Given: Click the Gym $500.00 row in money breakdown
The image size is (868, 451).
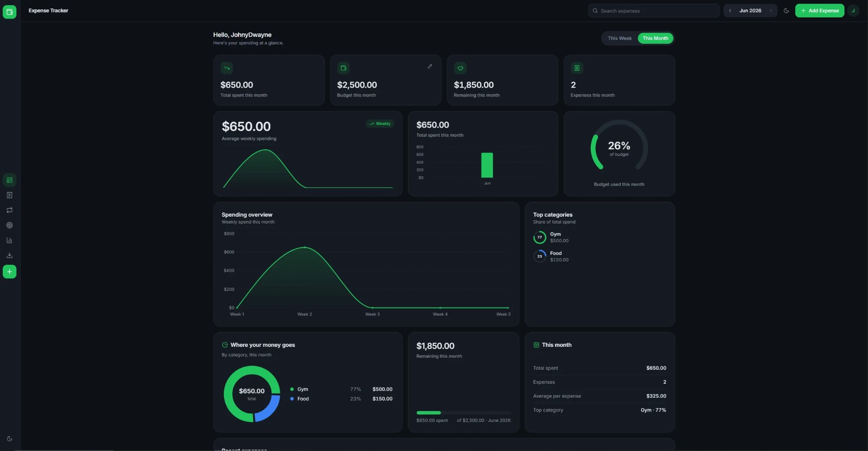Looking at the screenshot, I should coord(341,389).
